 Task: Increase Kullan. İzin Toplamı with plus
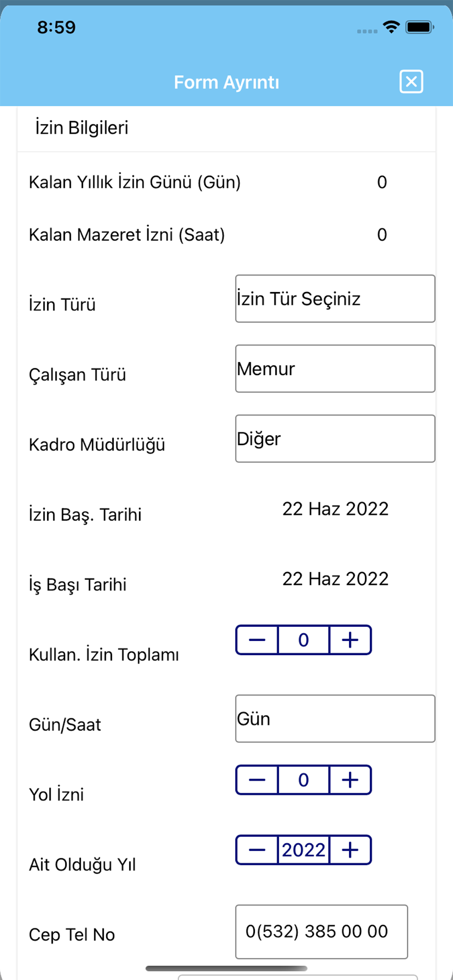350,640
